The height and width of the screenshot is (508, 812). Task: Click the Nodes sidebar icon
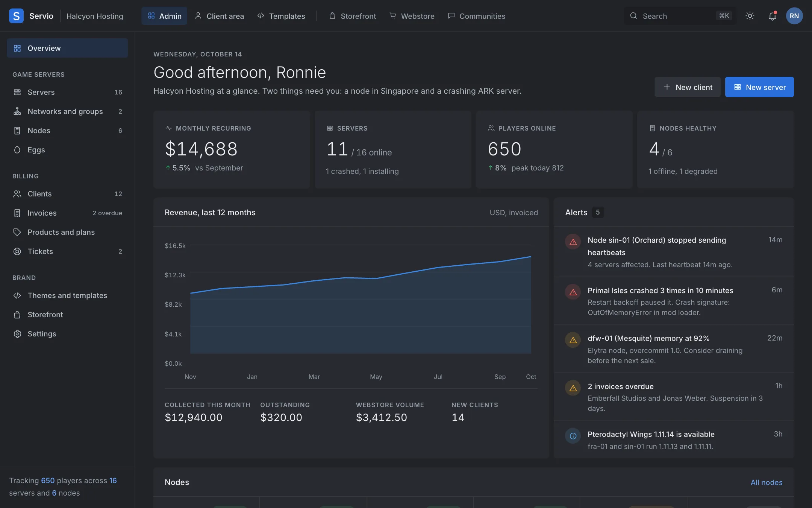click(17, 131)
